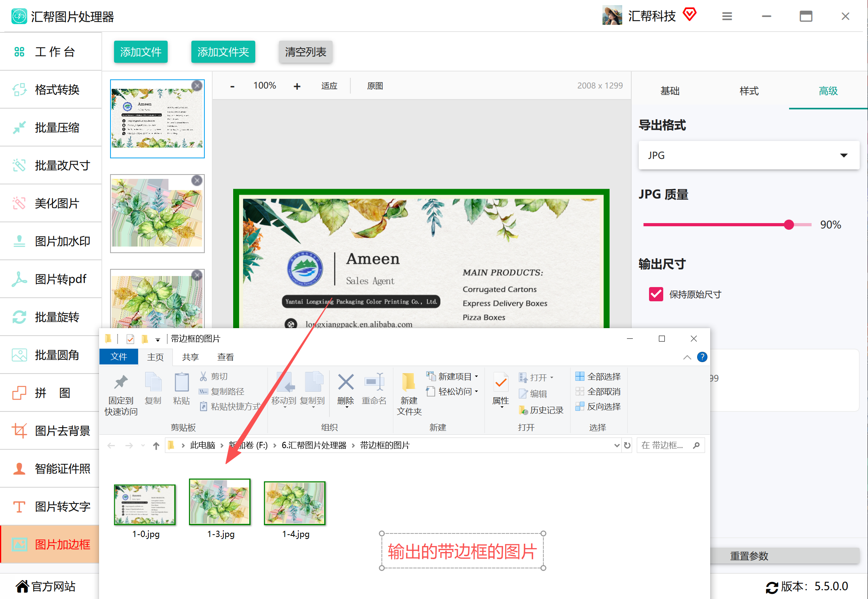Click the red VIP diamond icon
Viewport: 868px width, 599px height.
coord(690,15)
